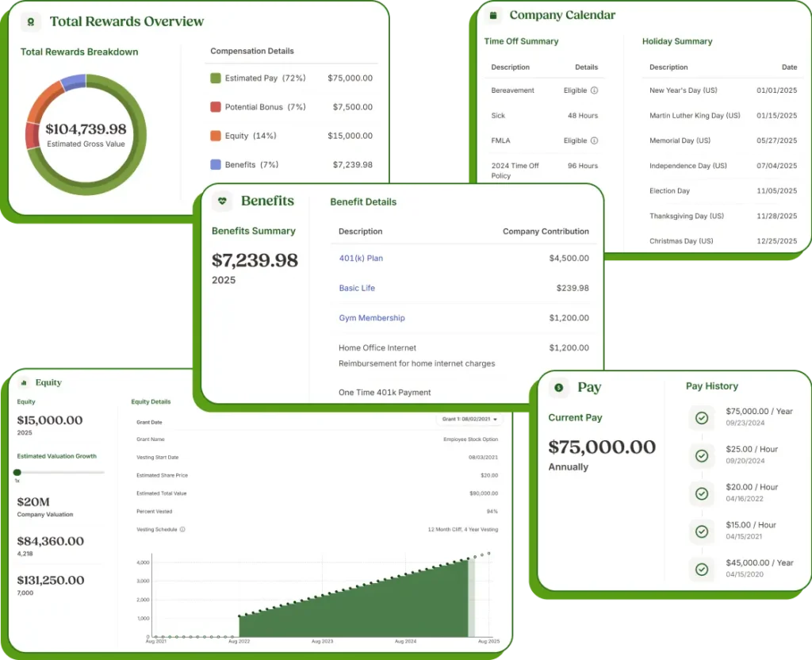Screen dimensions: 812x660
Task: Click the Equity card header icon
Action: pyautogui.click(x=23, y=383)
